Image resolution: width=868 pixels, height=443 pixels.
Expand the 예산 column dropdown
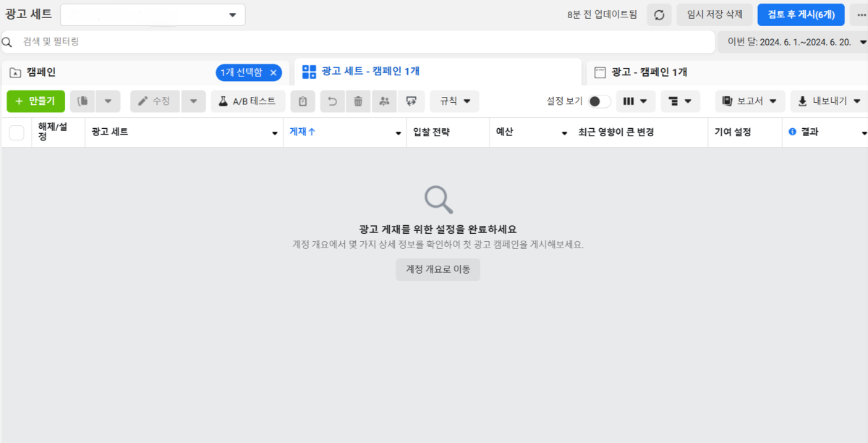[x=563, y=132]
